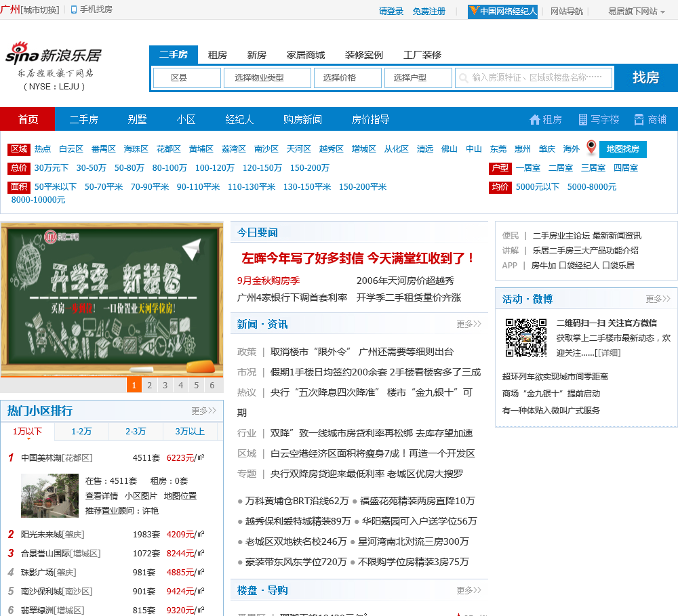Viewport: 678px width, 616px height.
Task: Click the Sina Leju logo
Action: coord(53,66)
